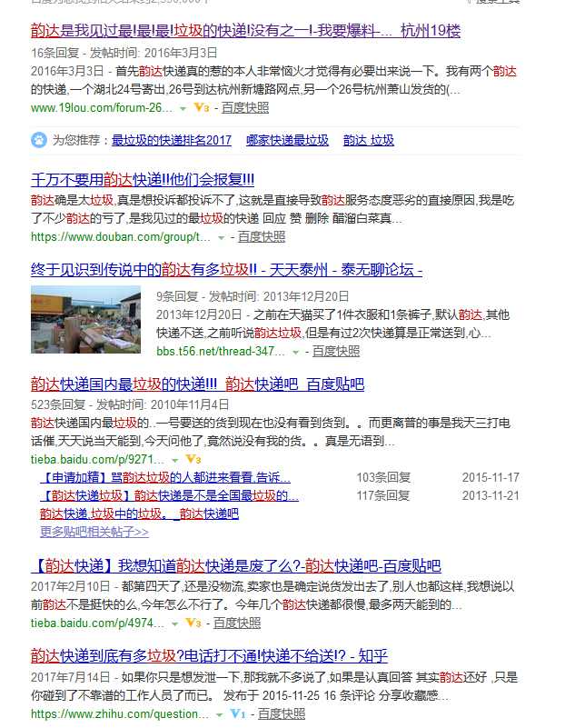Click 更多贴吧相关帖子>> link
This screenshot has width=565, height=728.
point(94,532)
